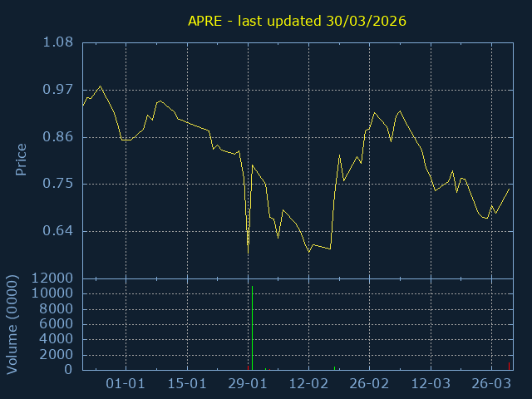Viewport: 532px width, 399px height.
Task: Select the 29-01 date marker
Action: click(x=248, y=384)
